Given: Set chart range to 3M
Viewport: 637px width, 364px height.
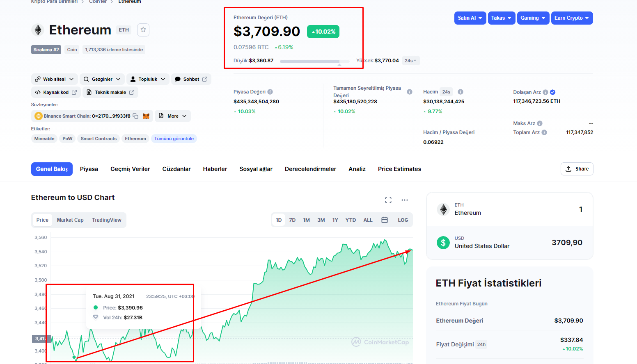Looking at the screenshot, I should point(321,220).
